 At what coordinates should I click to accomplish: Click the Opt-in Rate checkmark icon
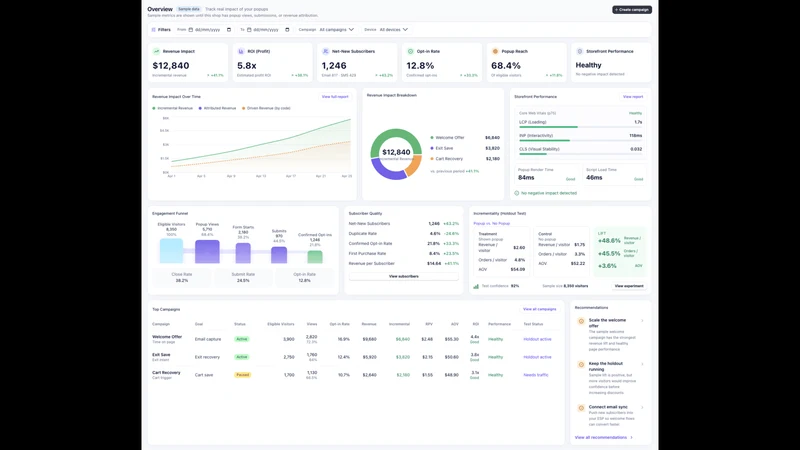410,52
